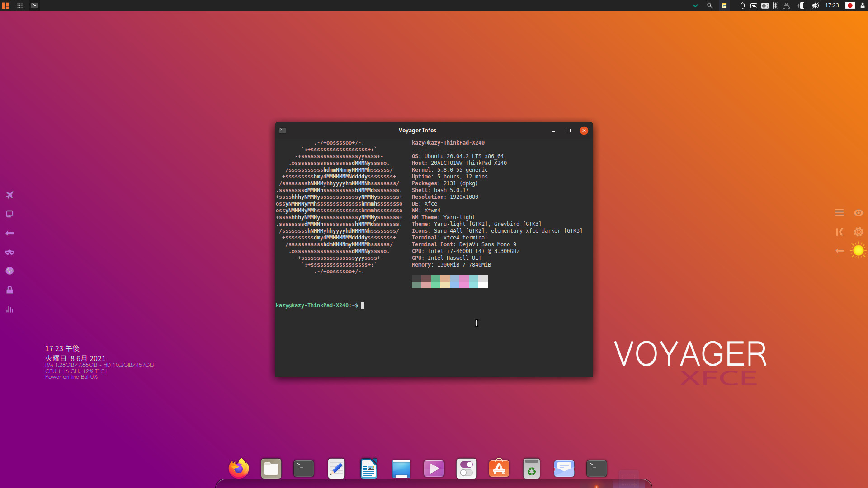Click the Voyager Infos window title
This screenshot has width=868, height=488.
click(417, 130)
